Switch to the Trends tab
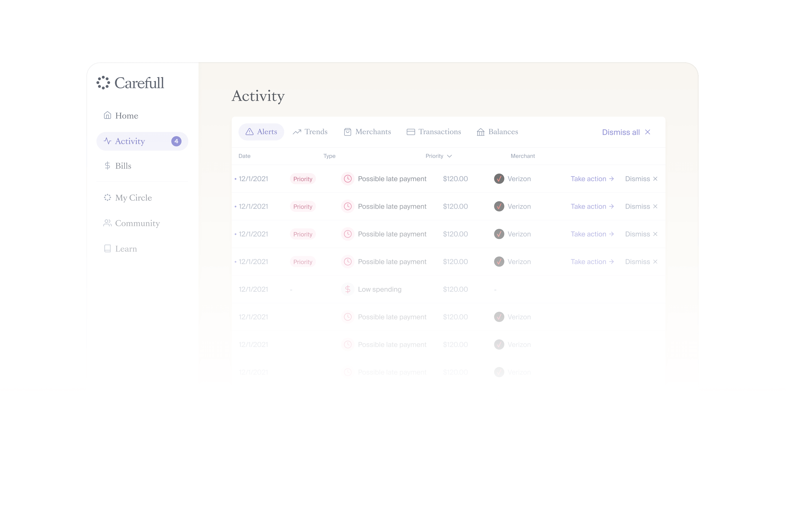Screen dimensions: 786x532 click(x=310, y=132)
